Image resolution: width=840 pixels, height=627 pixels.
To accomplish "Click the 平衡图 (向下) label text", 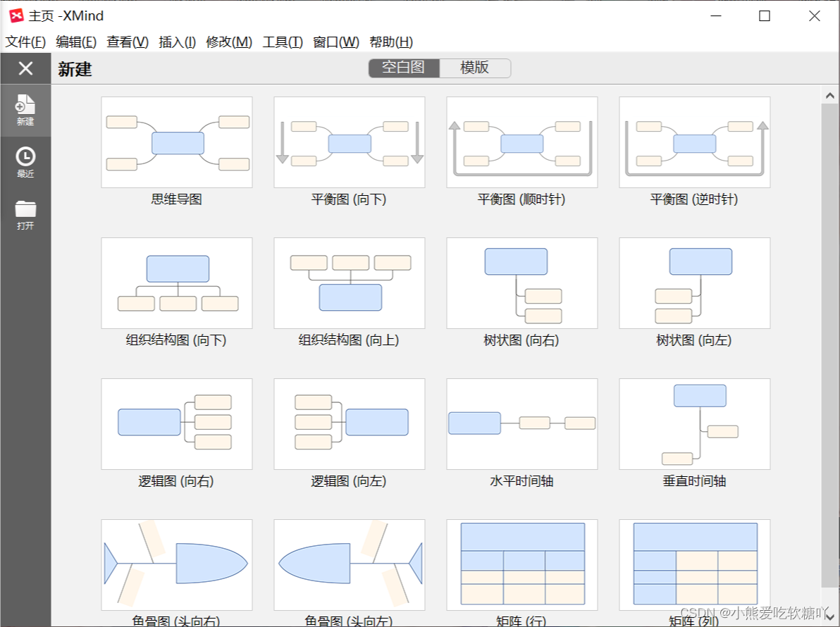I will (x=349, y=199).
